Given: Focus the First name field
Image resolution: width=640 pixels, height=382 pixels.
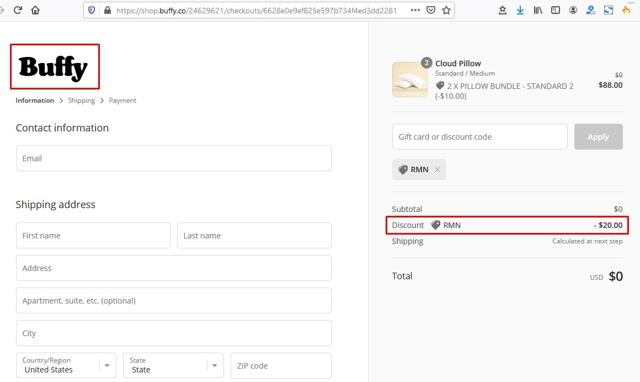Looking at the screenshot, I should 93,235.
